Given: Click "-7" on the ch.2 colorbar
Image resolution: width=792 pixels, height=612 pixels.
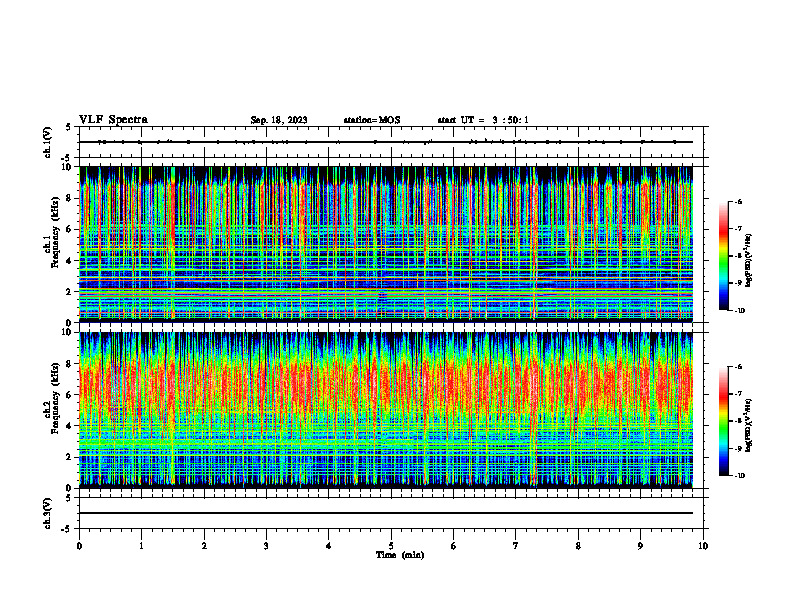Looking at the screenshot, I should [x=738, y=394].
